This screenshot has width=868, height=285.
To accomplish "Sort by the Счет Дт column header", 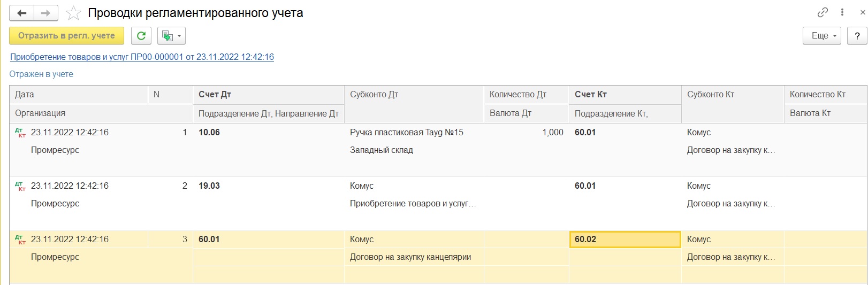I will [x=215, y=95].
